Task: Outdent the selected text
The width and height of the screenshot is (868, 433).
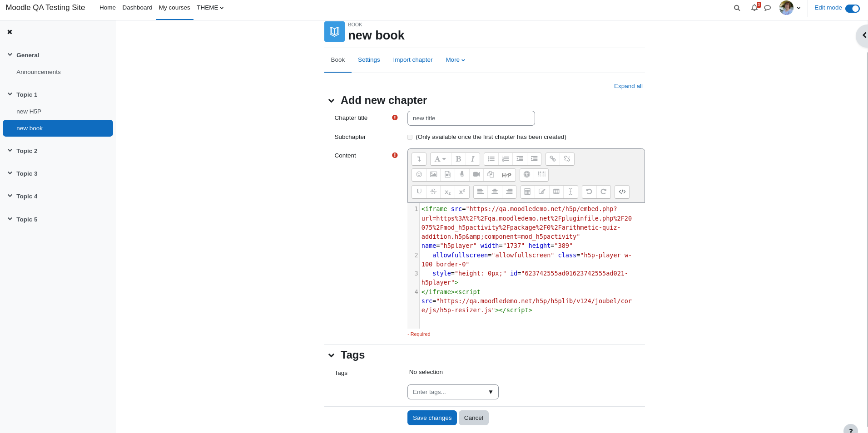Action: (520, 159)
